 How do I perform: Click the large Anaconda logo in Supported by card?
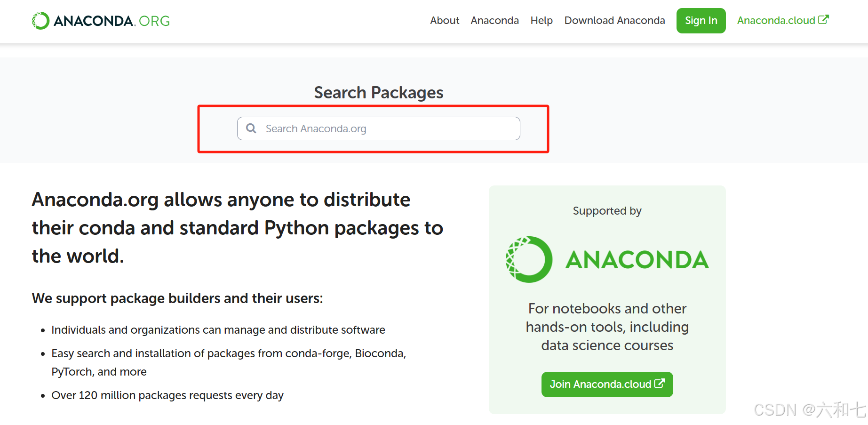point(607,259)
